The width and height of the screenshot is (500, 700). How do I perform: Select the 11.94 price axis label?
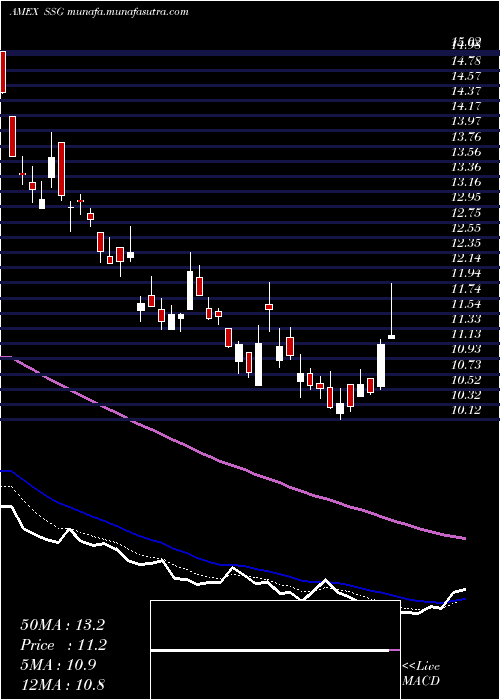click(466, 273)
